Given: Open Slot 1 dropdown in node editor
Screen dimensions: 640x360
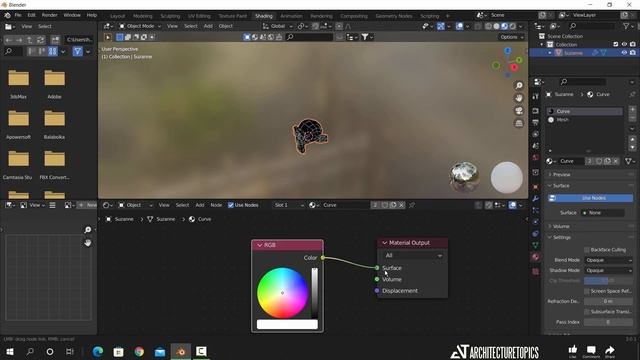Looking at the screenshot, I should [289, 205].
